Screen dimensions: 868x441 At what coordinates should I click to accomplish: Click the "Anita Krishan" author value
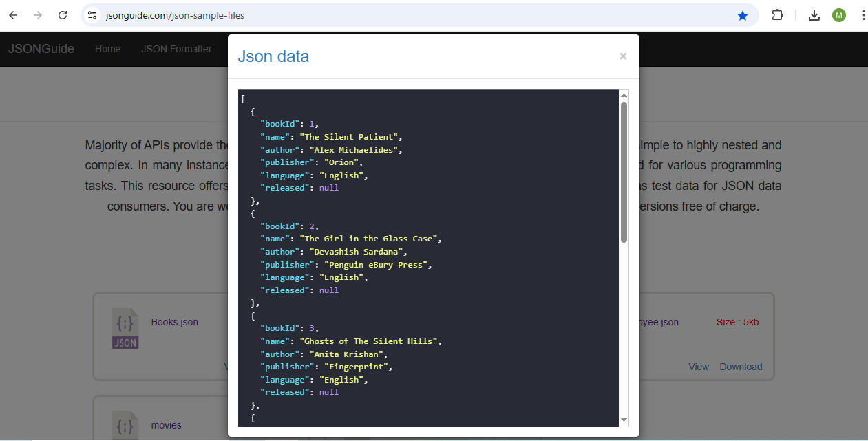(x=348, y=354)
